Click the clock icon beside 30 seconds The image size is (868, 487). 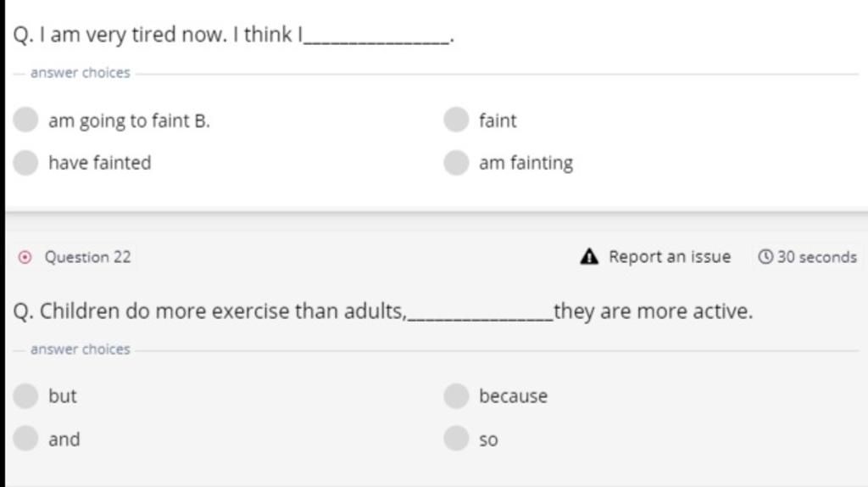point(765,256)
